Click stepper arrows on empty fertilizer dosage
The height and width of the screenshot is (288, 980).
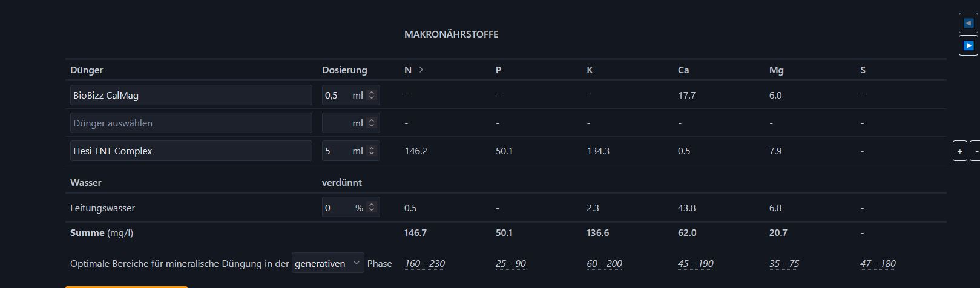[372, 123]
